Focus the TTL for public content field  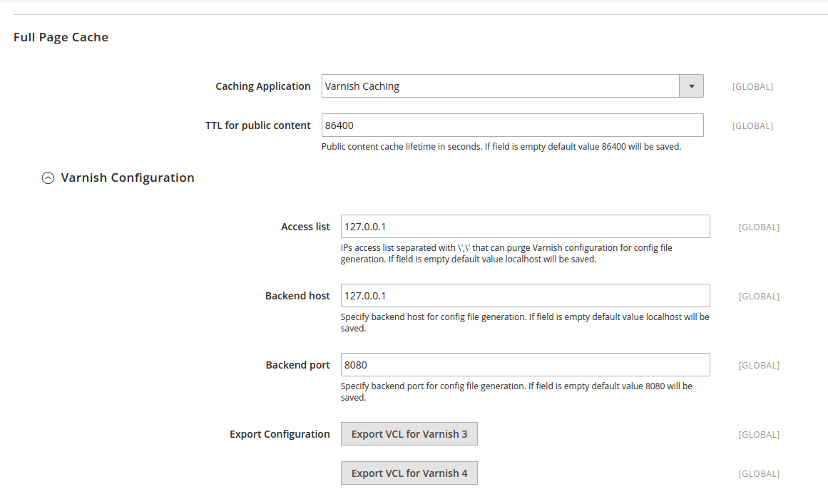(x=512, y=125)
